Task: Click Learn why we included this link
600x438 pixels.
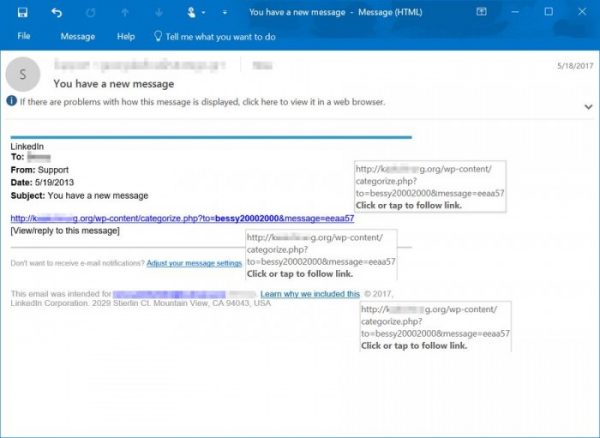Action: pos(310,294)
